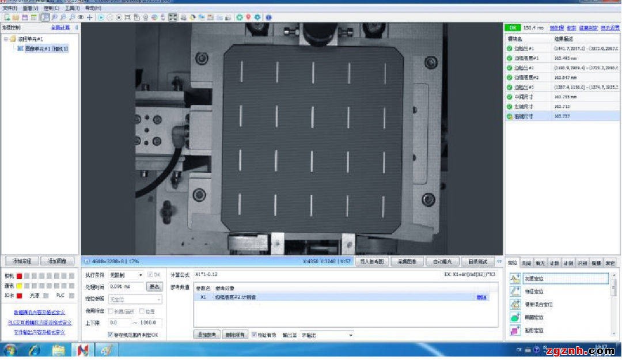Image resolution: width=622 pixels, height=364 pixels.
Task: Click the first magnifier zoom icon in the toolbar
Action: (x=54, y=17)
